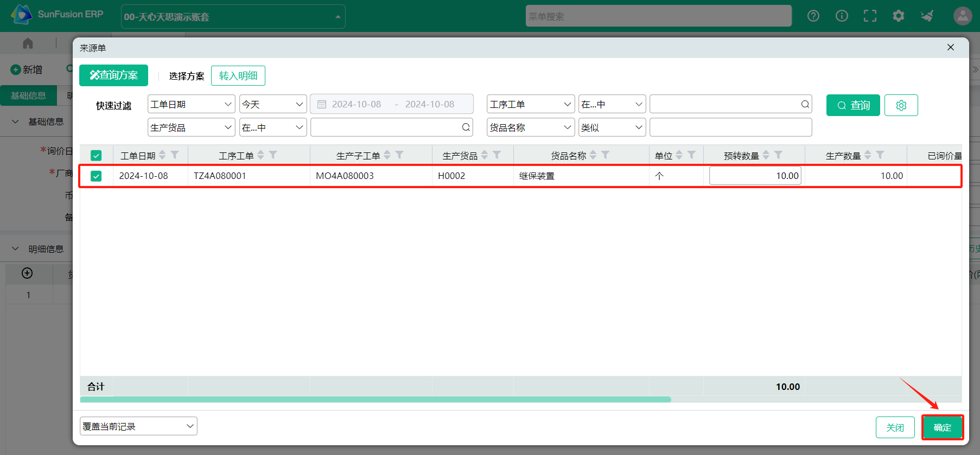Collapse the 明细信息 section
The image size is (980, 455).
click(x=15, y=249)
